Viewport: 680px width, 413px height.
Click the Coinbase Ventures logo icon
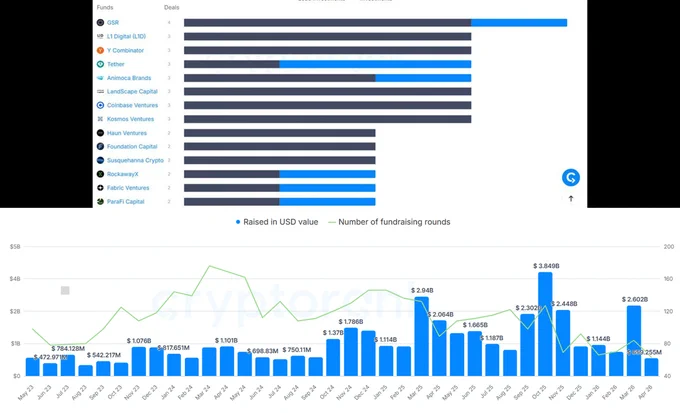[100, 105]
